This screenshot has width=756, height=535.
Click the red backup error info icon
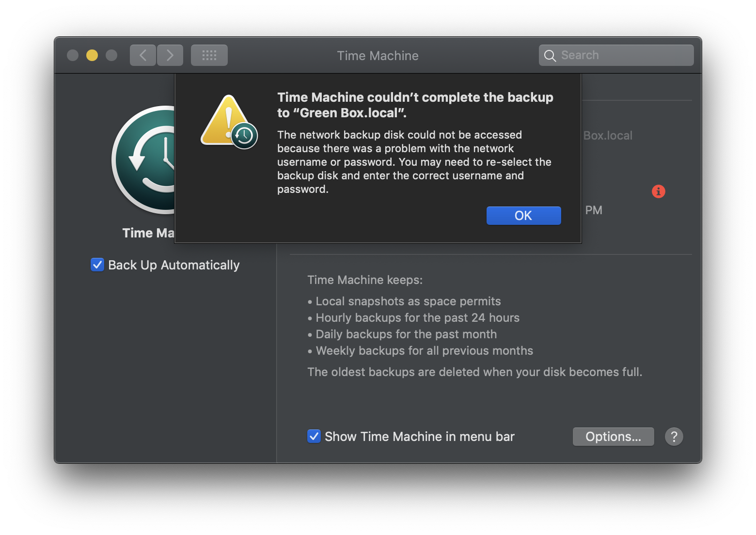[659, 191]
